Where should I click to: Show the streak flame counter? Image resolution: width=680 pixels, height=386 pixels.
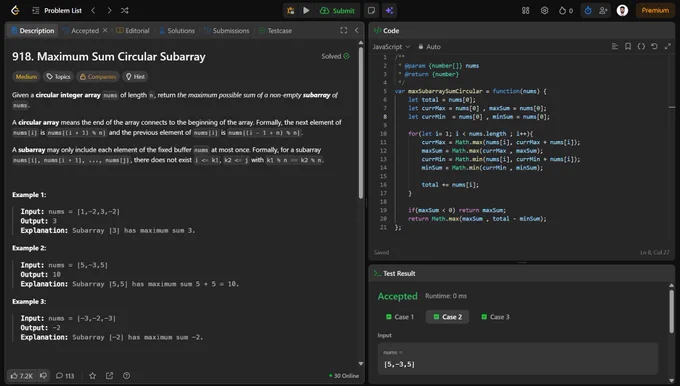(566, 10)
